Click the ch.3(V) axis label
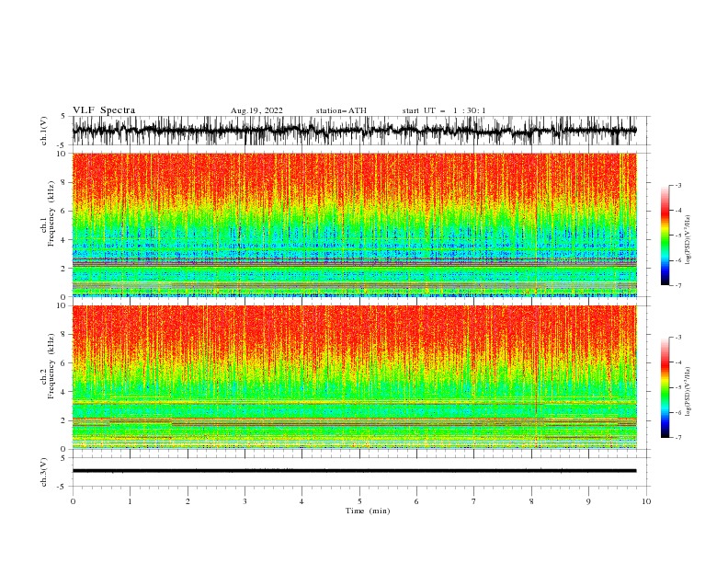The height and width of the screenshot is (563, 728). coord(44,472)
